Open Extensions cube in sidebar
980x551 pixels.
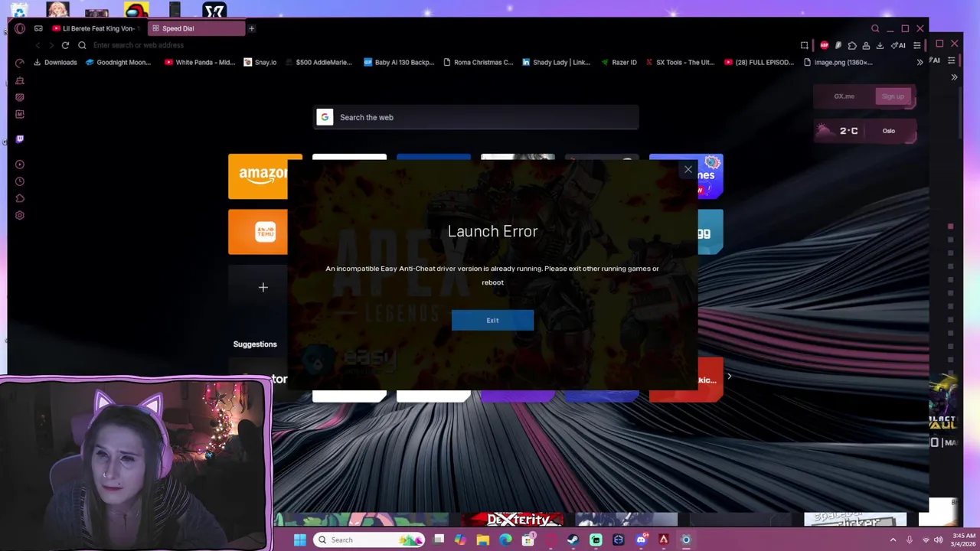20,198
